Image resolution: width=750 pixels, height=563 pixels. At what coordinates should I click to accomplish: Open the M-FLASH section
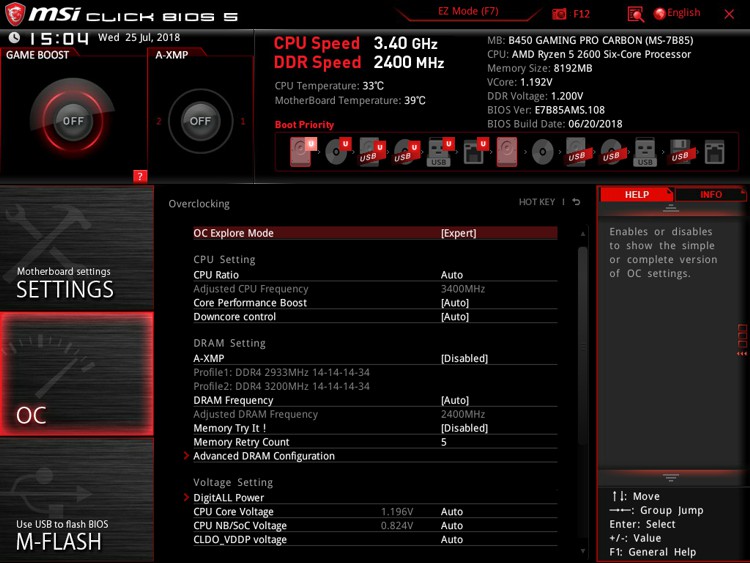click(x=77, y=500)
